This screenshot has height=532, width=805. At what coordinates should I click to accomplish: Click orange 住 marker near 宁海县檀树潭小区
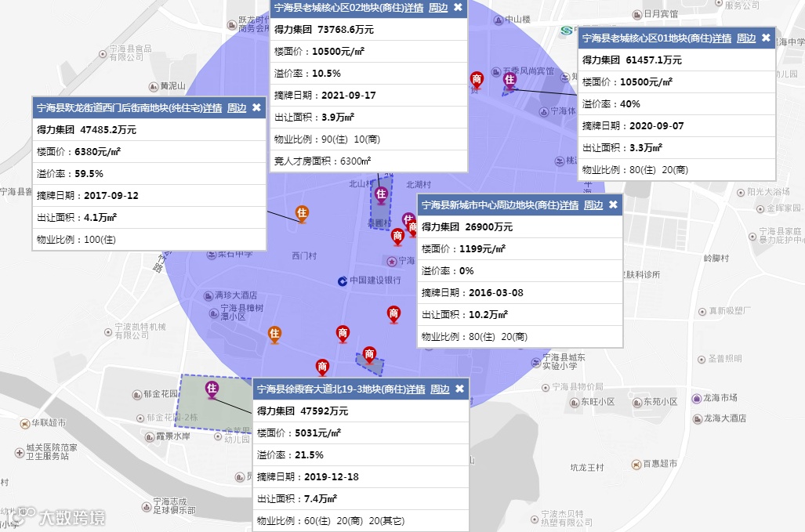[274, 334]
